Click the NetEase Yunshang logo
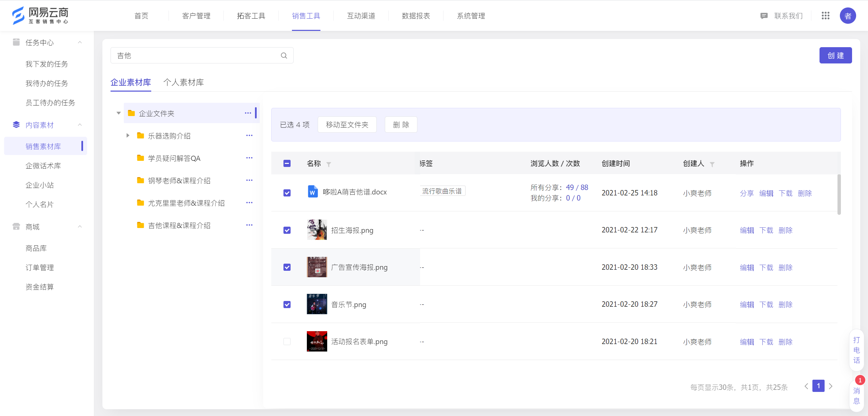Image resolution: width=868 pixels, height=416 pixels. [40, 16]
